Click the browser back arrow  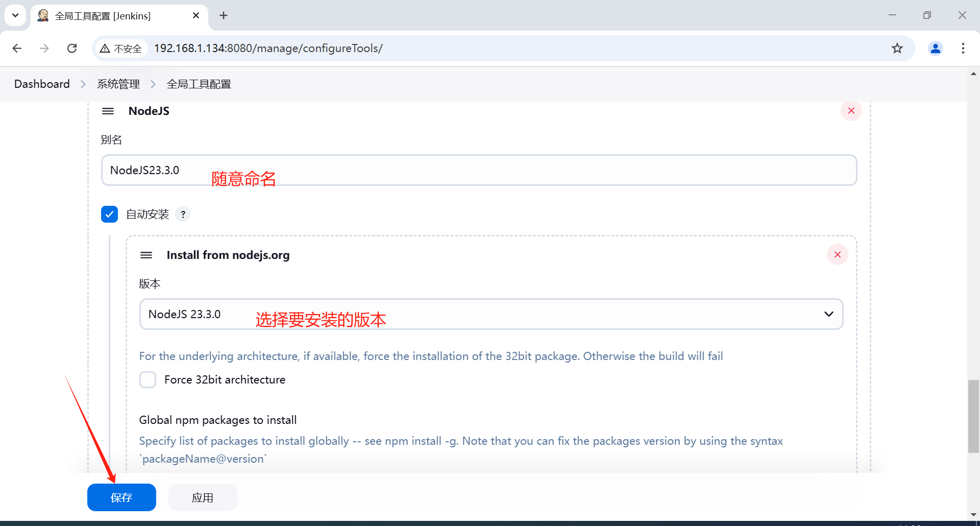(17, 48)
